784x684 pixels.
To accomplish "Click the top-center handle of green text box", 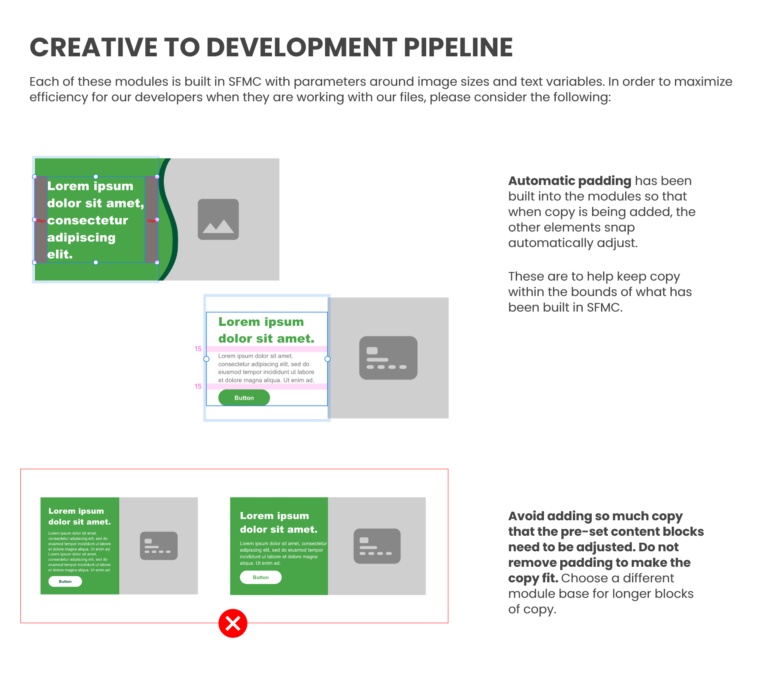I will (x=96, y=177).
